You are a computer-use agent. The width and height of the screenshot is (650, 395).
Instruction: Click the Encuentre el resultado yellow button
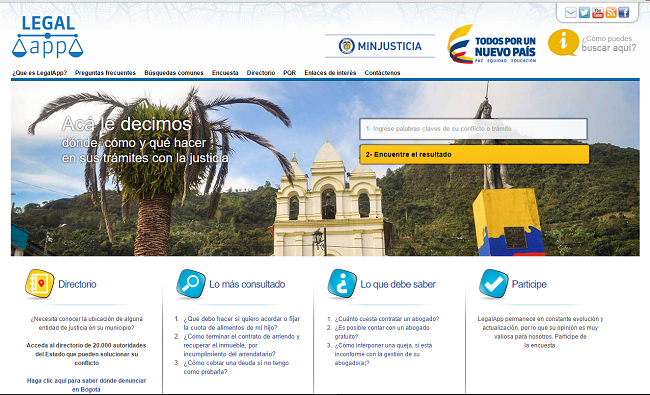(474, 154)
